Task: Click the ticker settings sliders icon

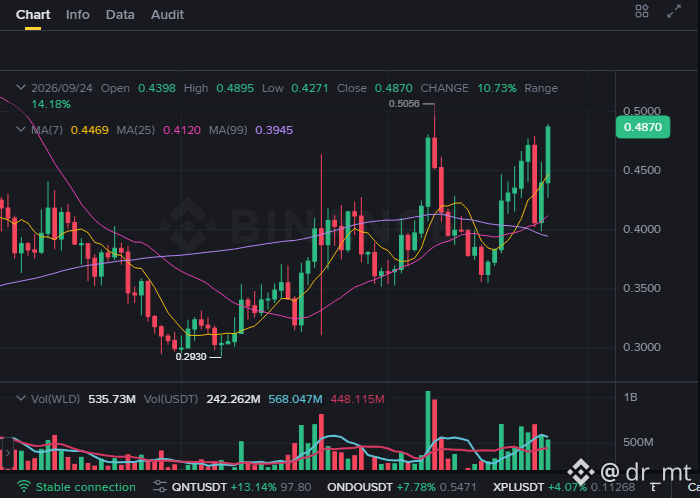Action: tap(159, 486)
